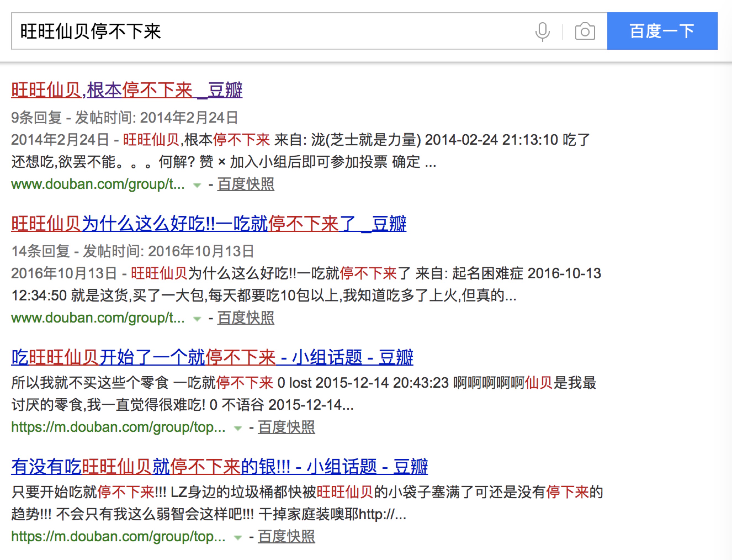
Task: Expand the dropdown arrow beside first result URL
Action: click(197, 185)
